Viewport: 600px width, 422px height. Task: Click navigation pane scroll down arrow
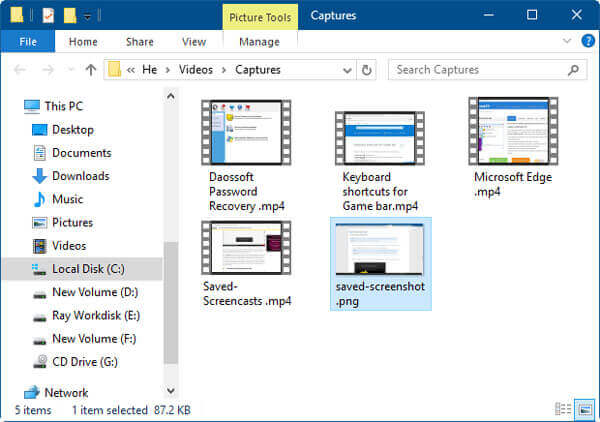pos(171,391)
